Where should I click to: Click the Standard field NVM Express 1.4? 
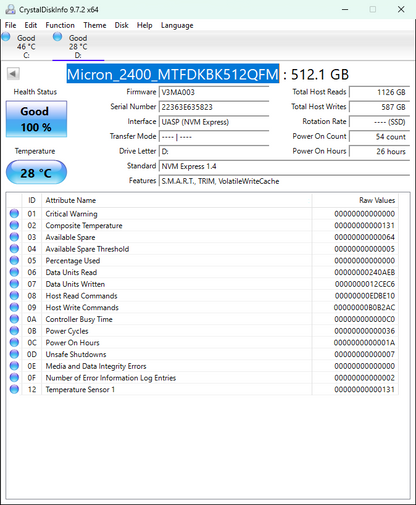tap(284, 166)
